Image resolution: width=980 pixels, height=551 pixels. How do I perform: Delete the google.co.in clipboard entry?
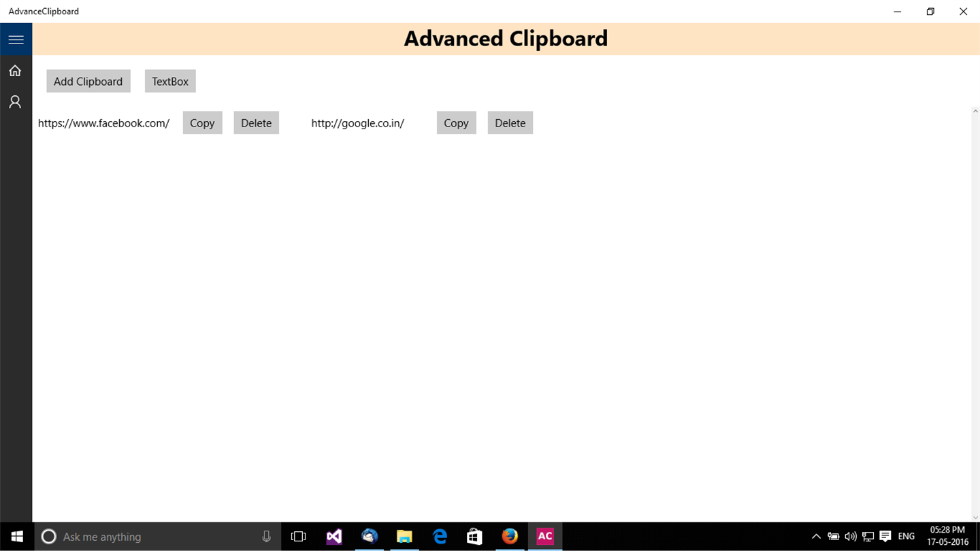point(510,122)
